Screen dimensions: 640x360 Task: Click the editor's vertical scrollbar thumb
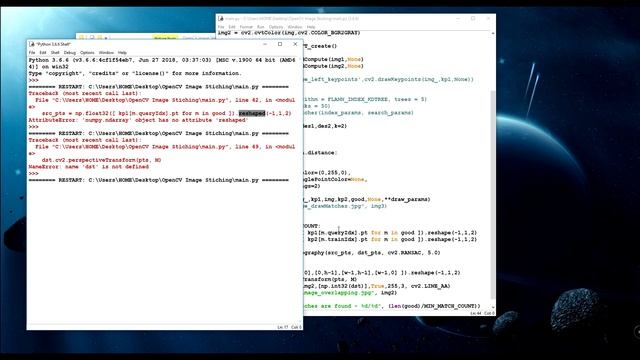493,195
